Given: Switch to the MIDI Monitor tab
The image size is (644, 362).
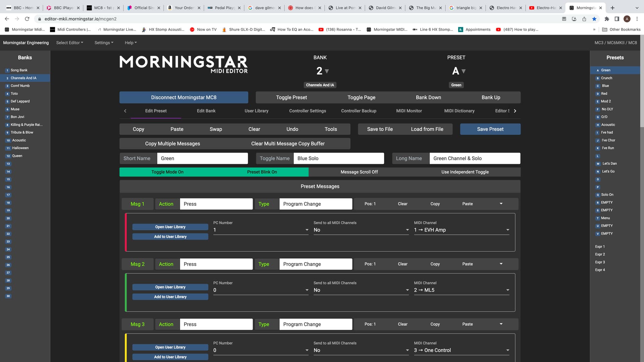Looking at the screenshot, I should 409,111.
